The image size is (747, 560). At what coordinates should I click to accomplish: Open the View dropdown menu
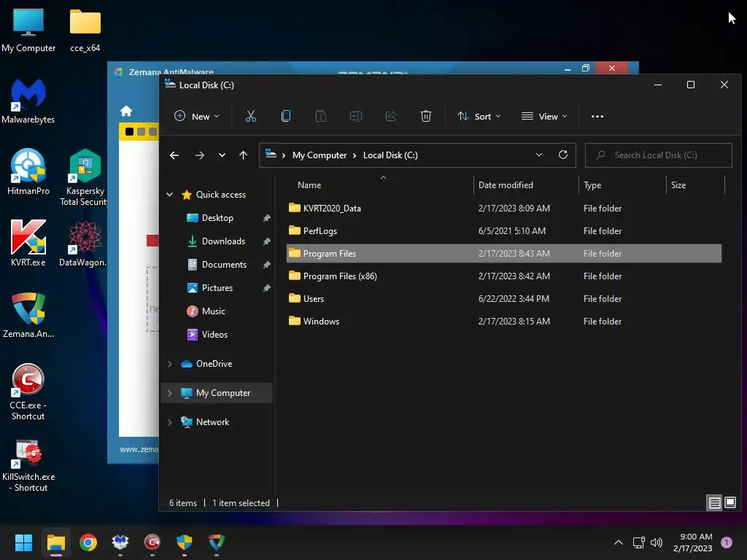click(544, 116)
